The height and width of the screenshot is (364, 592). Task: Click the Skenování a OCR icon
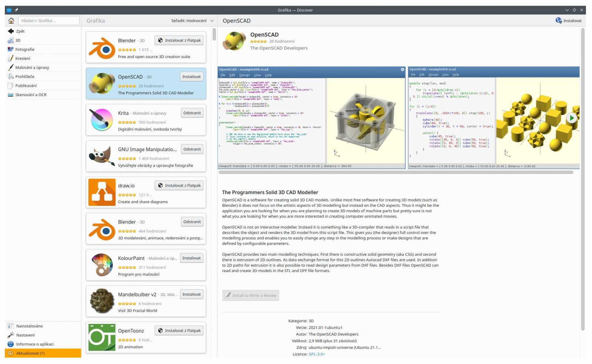coord(11,95)
